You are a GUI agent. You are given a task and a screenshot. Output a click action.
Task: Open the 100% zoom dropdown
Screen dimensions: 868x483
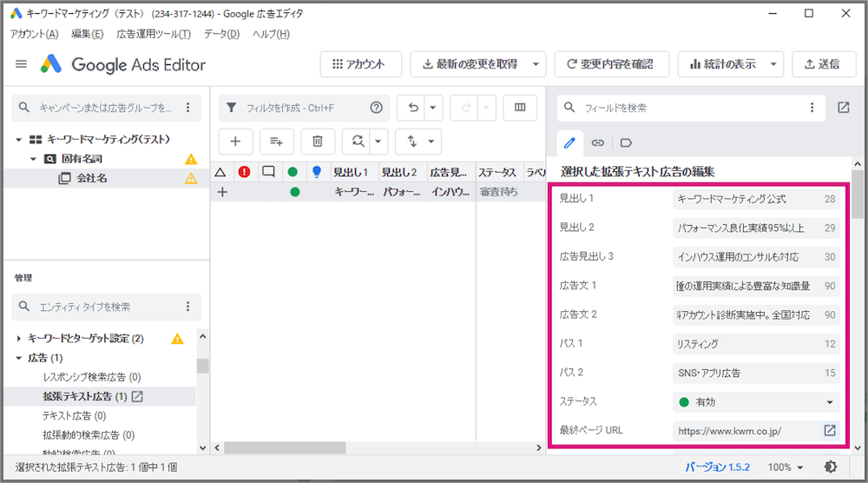(x=785, y=467)
